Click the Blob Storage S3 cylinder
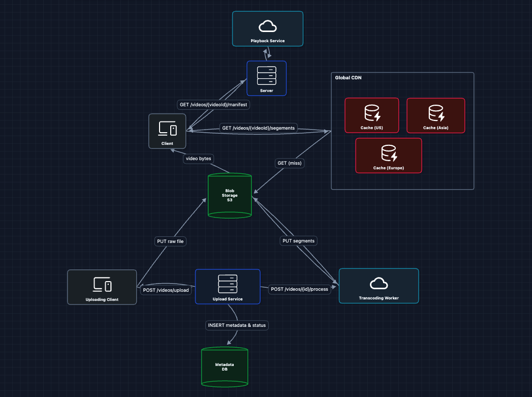 230,196
